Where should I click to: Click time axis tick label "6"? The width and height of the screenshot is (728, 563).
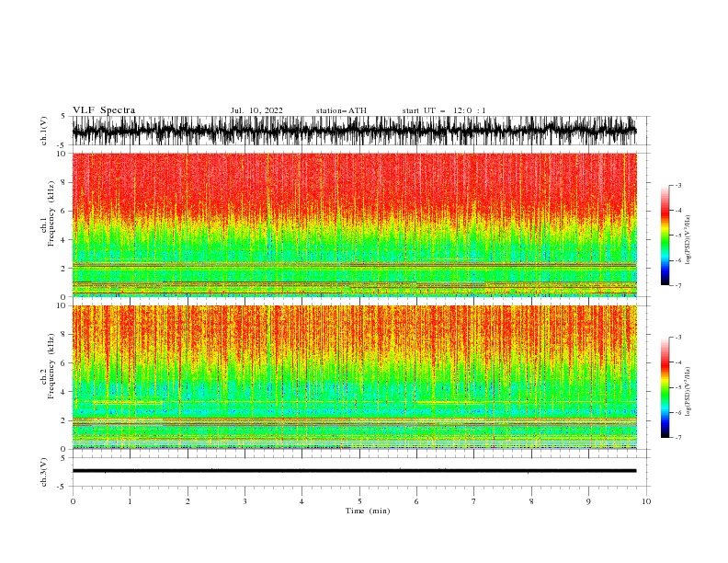tap(416, 501)
